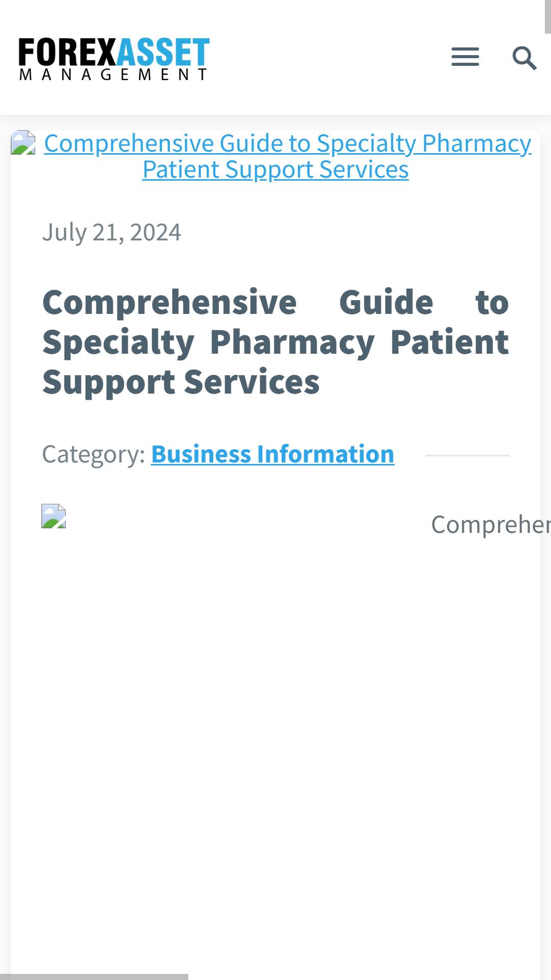Open the 'Business Information' category link
The image size is (551, 980).
272,454
